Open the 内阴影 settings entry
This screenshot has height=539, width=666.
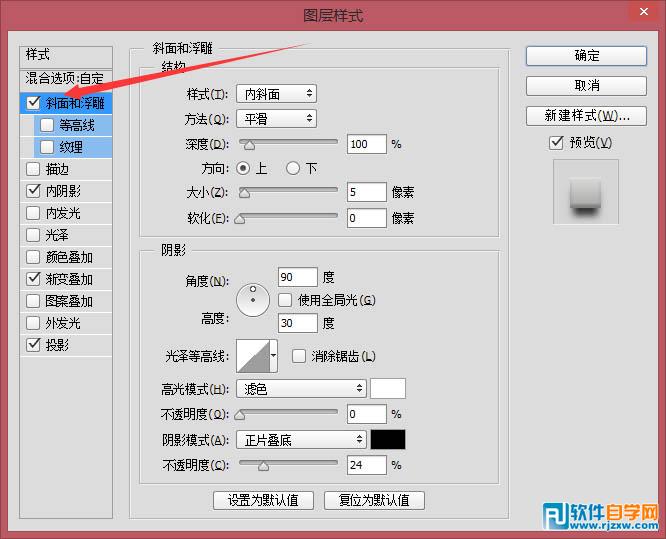coord(64,191)
